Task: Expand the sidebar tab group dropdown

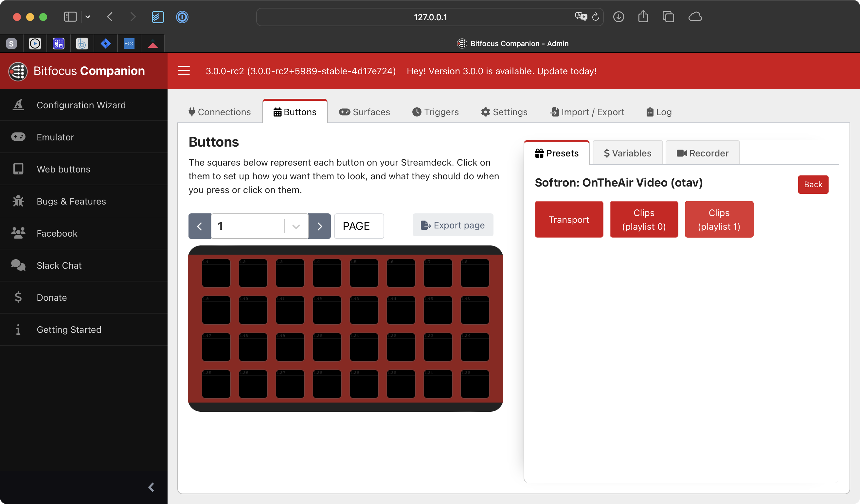Action: [88, 17]
